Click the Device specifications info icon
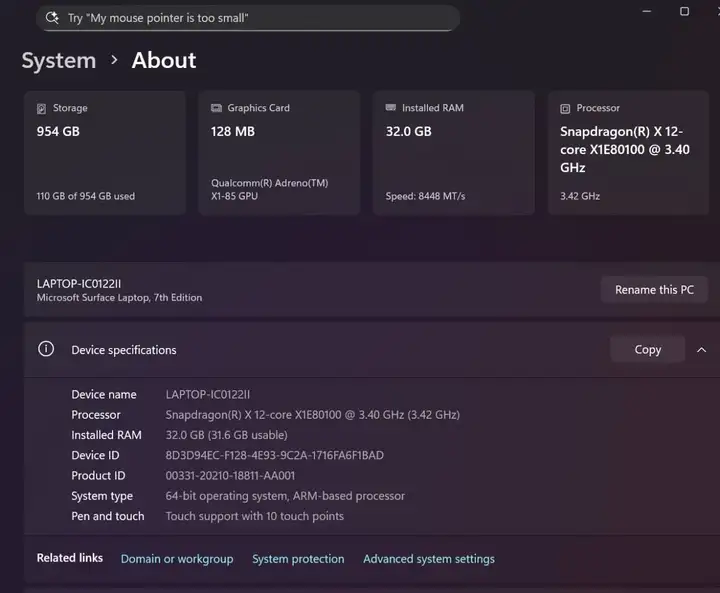This screenshot has width=720, height=593. (46, 349)
